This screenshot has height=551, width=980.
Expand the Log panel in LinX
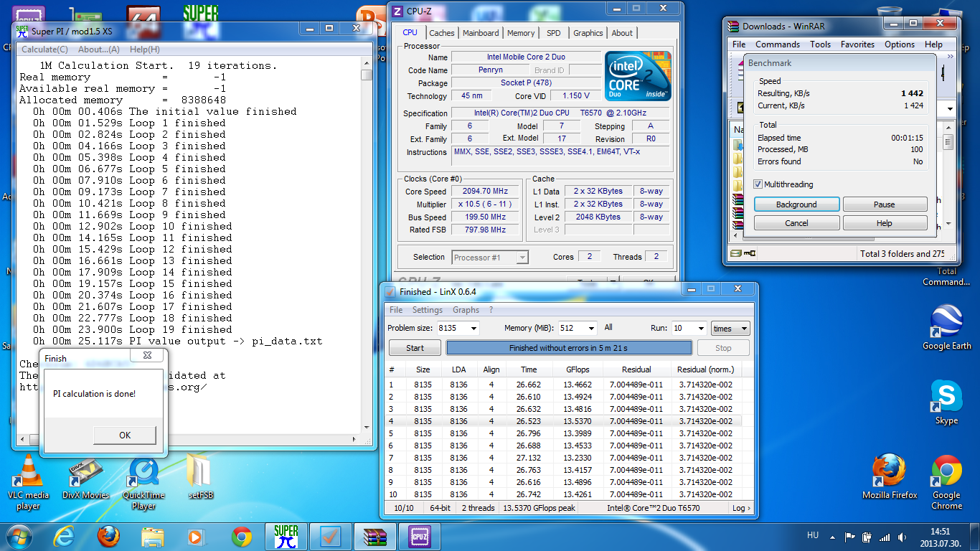[742, 508]
